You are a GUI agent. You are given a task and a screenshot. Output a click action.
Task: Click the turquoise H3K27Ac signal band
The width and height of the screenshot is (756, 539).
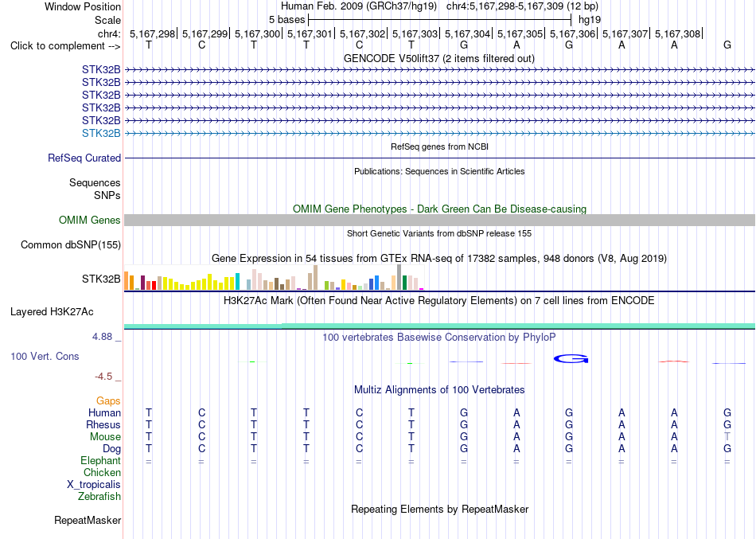(x=439, y=326)
